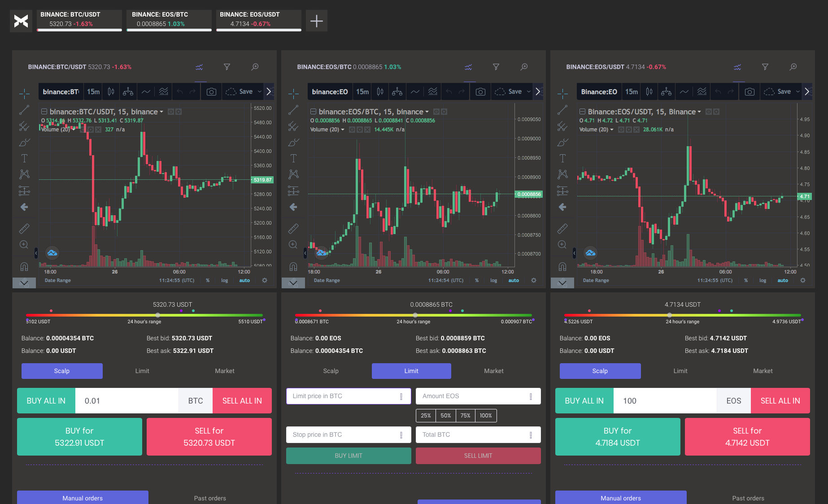Click SELL ALL IN in BTC/USDT panel
This screenshot has width=828, height=504.
(242, 401)
